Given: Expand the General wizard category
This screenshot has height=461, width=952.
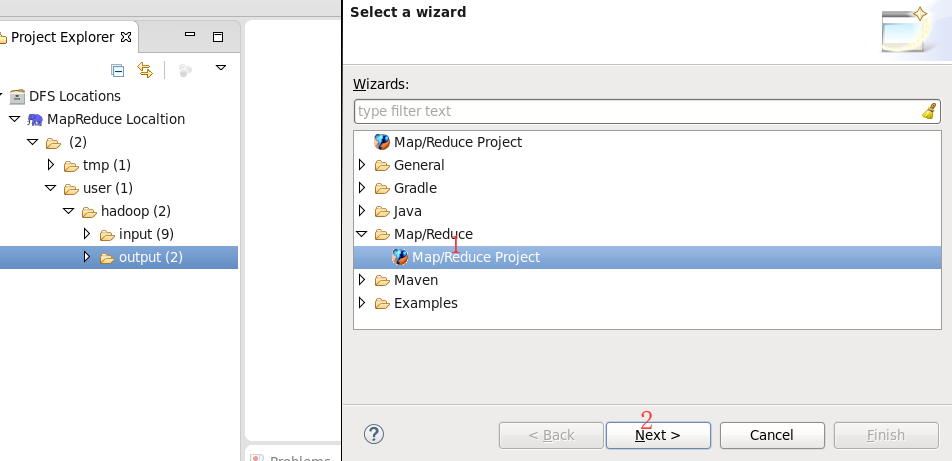Looking at the screenshot, I should pyautogui.click(x=362, y=165).
